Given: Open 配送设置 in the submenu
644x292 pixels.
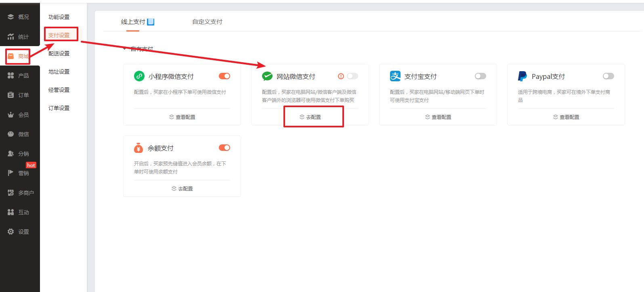Looking at the screenshot, I should 59,53.
